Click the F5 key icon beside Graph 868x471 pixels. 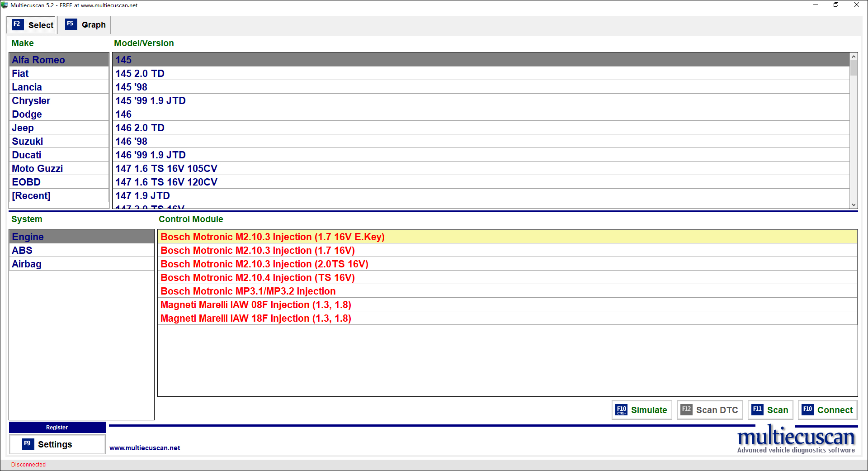coord(71,24)
